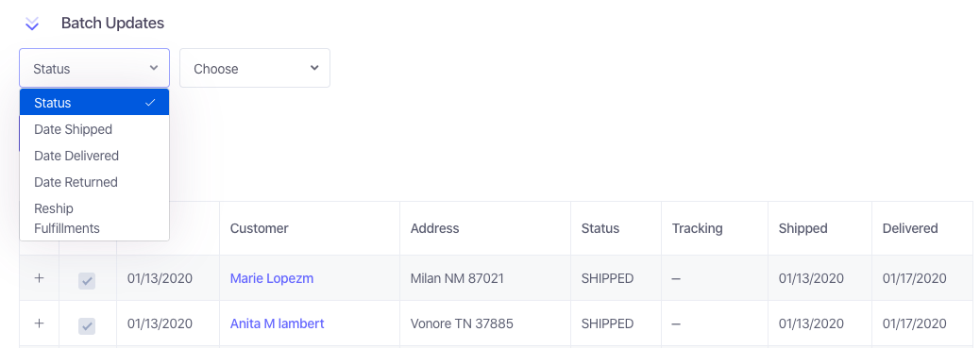
Task: Open customer Anita M lambert link
Action: (277, 323)
